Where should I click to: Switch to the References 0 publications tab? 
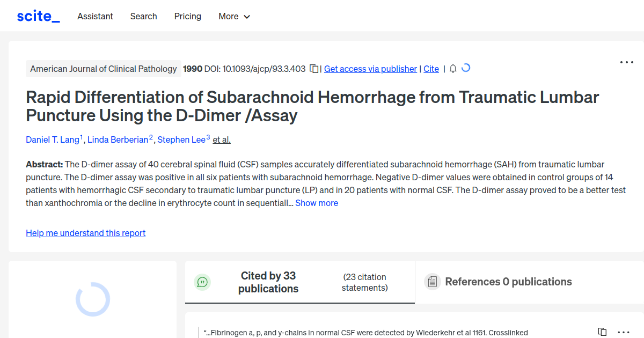[508, 281]
